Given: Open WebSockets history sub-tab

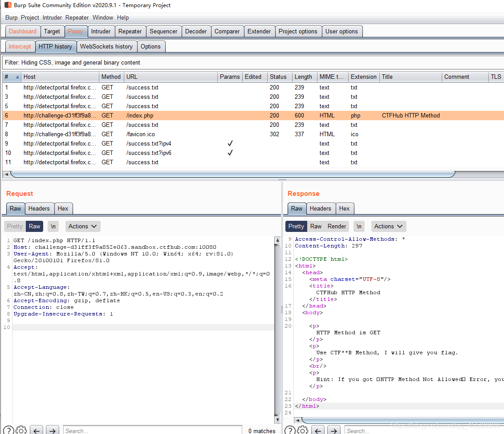Looking at the screenshot, I should pos(106,46).
